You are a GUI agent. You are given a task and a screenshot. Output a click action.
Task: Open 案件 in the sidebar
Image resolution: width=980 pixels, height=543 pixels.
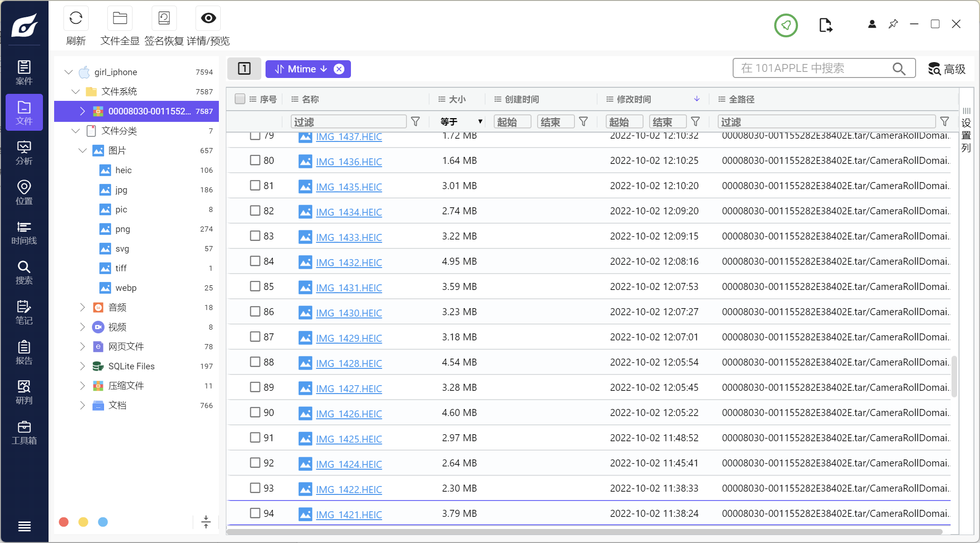pos(24,72)
